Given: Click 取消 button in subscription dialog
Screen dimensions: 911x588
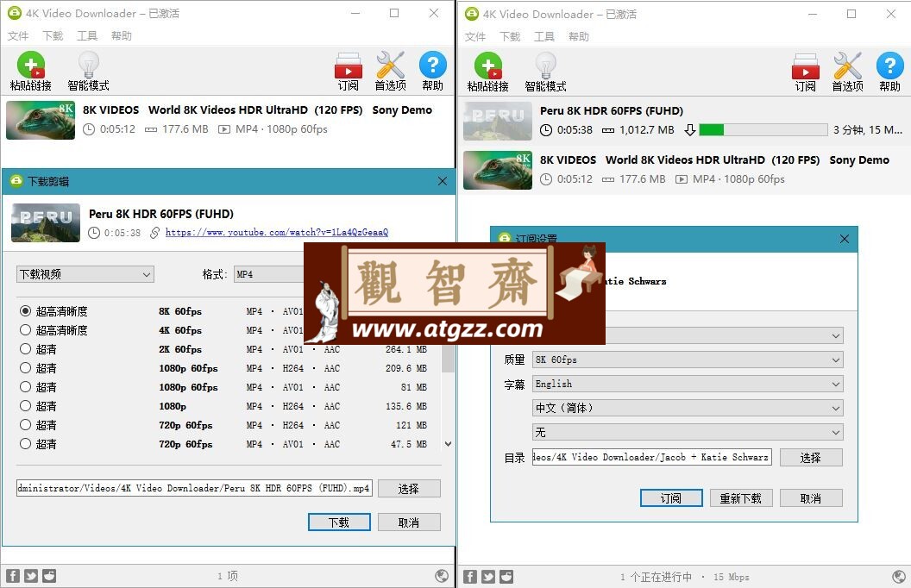Looking at the screenshot, I should coord(811,498).
